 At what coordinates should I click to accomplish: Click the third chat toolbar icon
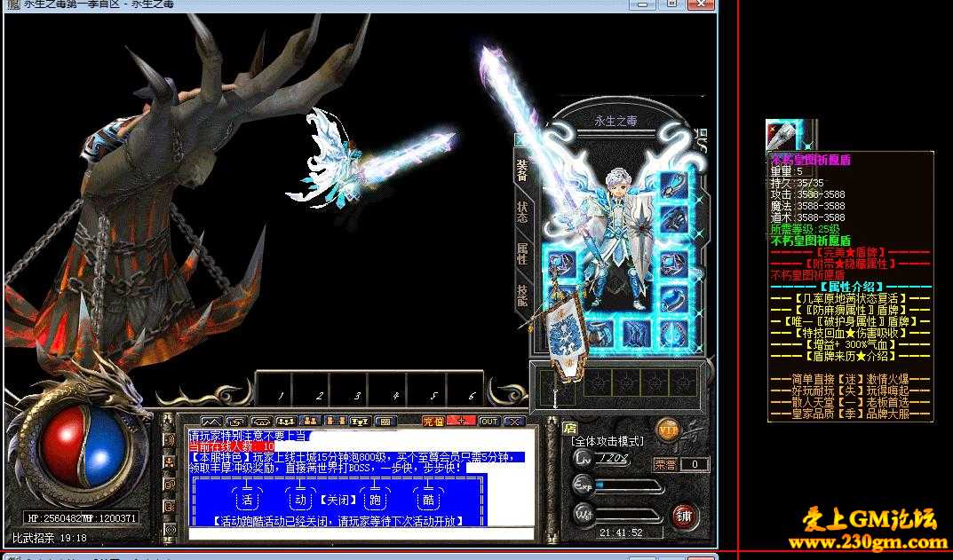pos(261,421)
